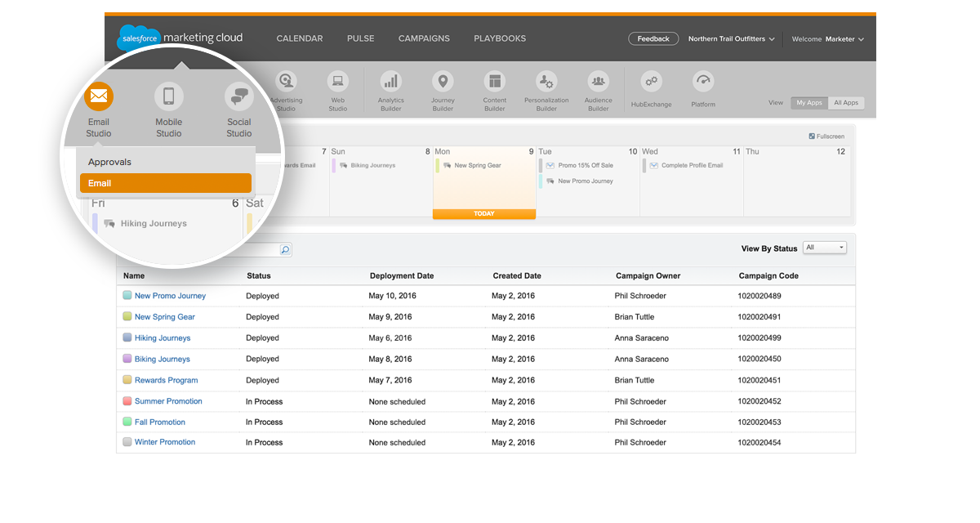The height and width of the screenshot is (523, 980).
Task: Click Fall Promotion's green color swatch
Action: coord(127,422)
